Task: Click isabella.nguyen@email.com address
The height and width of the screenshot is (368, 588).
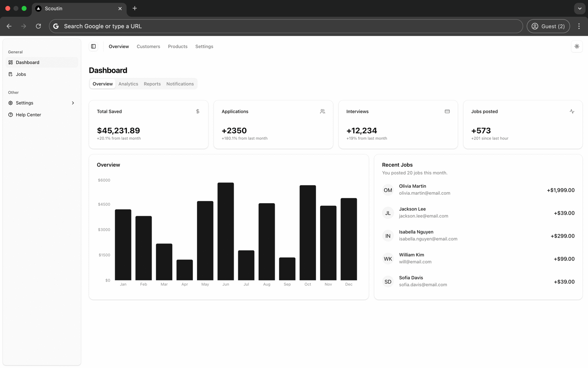Action: [x=428, y=239]
